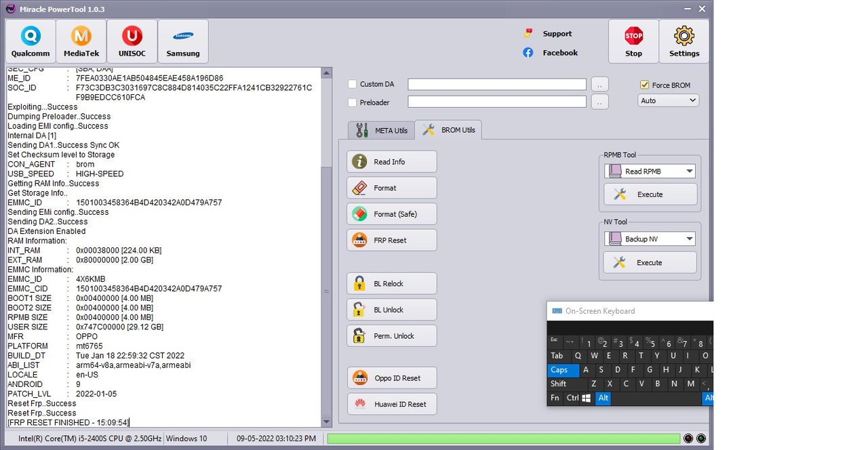Open the Backup NV dropdown

(650, 239)
